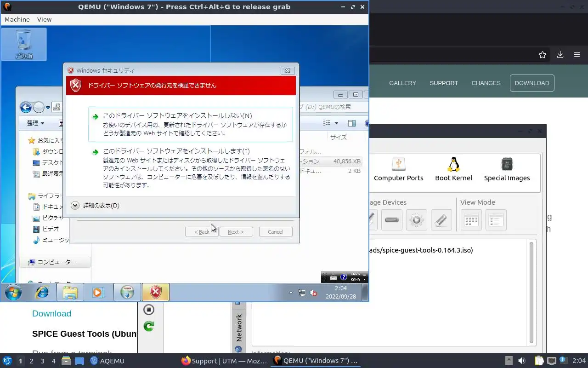Click the network tray icon in Windows 7
The image size is (588, 368).
click(302, 293)
